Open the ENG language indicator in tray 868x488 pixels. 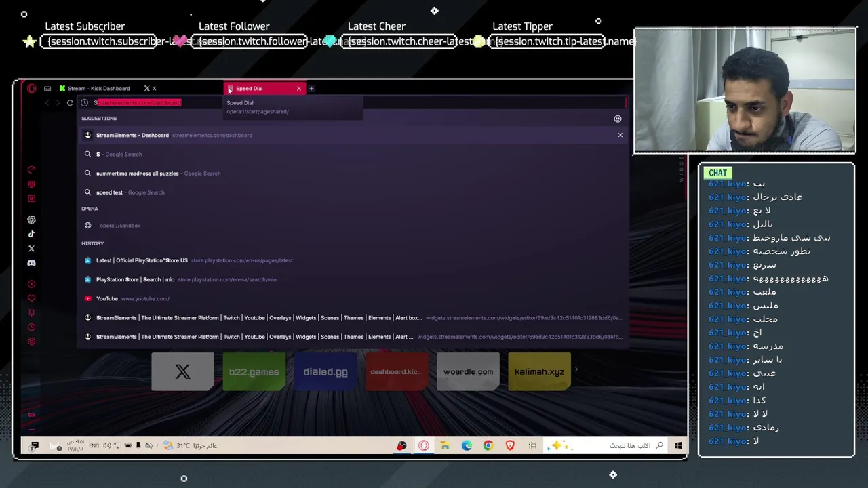point(94,445)
